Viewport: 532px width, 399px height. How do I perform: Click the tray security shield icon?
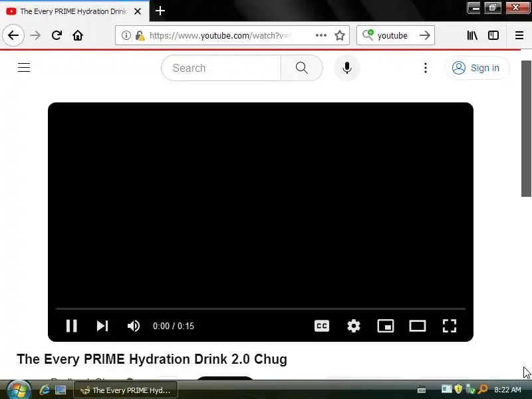(458, 389)
